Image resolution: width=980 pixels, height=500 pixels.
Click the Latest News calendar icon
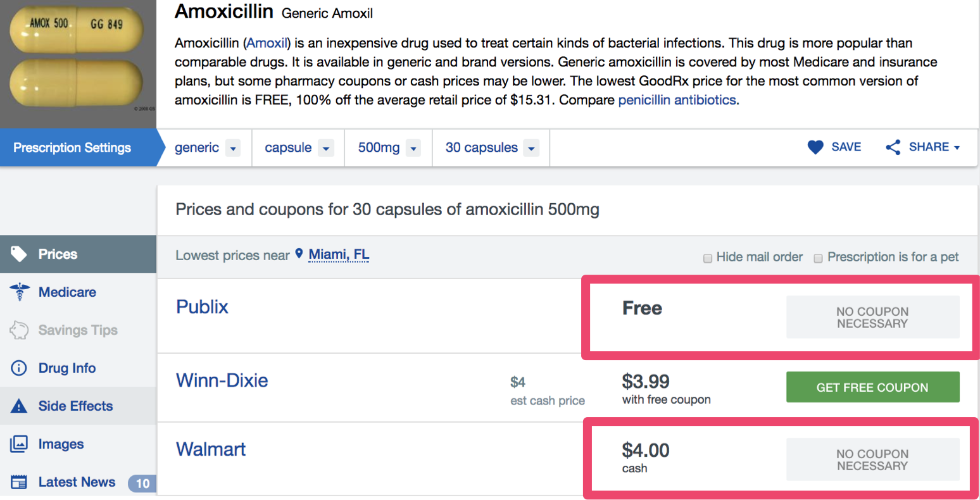pos(19,482)
